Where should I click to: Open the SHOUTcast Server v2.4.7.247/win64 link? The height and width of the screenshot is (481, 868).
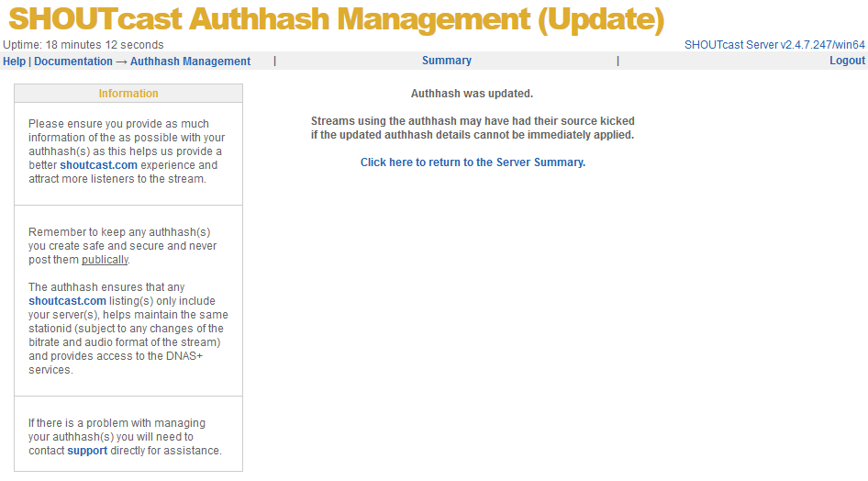(774, 45)
